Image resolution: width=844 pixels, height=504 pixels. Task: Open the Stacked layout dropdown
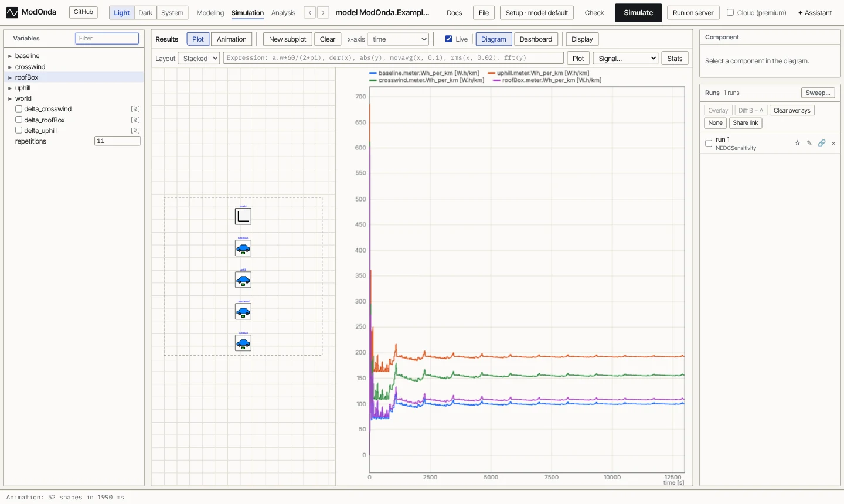pyautogui.click(x=199, y=58)
